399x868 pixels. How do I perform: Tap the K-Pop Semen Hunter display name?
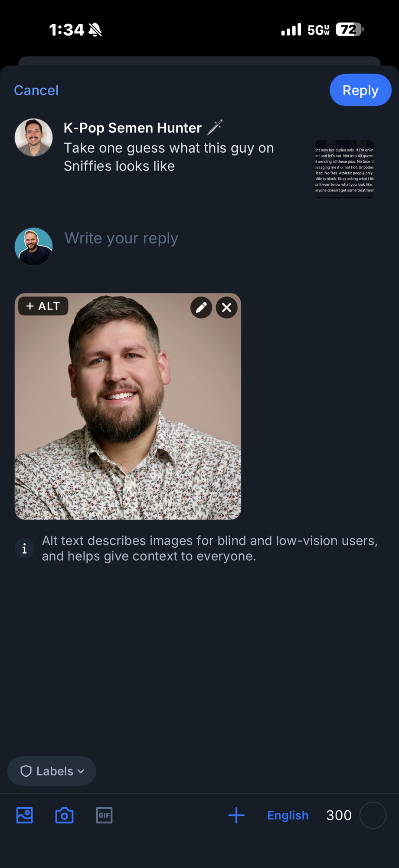pos(133,128)
